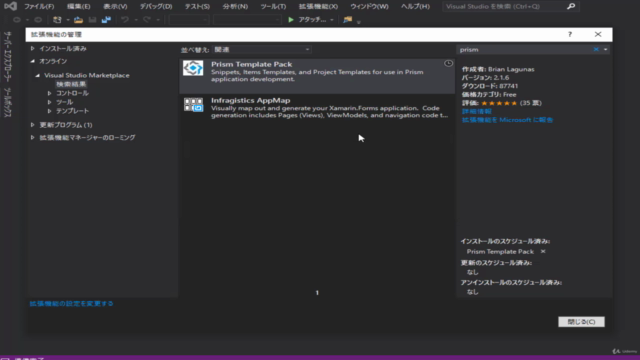
Task: Open the ファイル(F) menu
Action: [39, 6]
